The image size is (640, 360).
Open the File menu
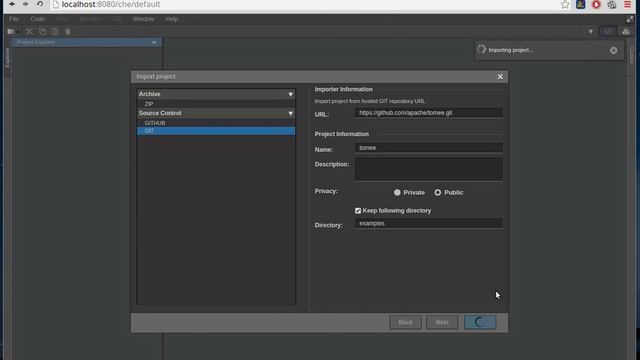point(14,19)
